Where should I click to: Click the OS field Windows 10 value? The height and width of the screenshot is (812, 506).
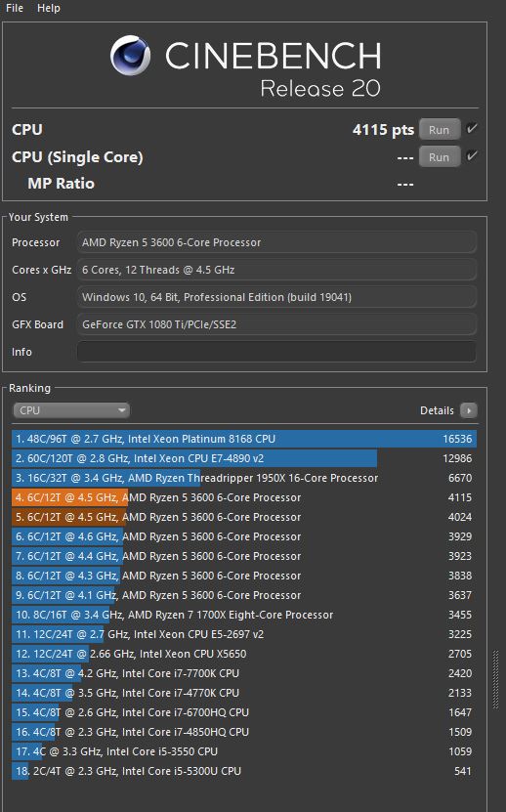click(x=276, y=297)
